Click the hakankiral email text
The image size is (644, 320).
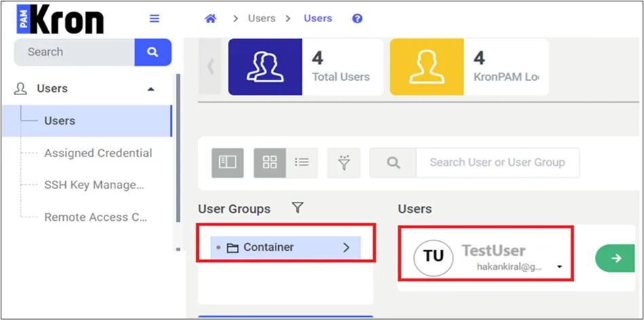click(509, 267)
